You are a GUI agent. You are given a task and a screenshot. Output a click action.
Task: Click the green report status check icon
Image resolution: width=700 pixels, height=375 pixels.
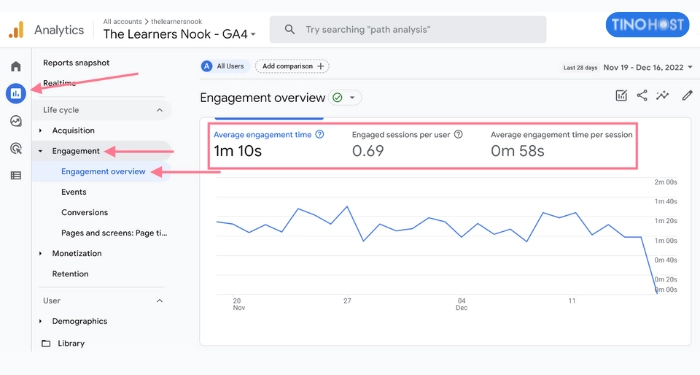coord(338,97)
